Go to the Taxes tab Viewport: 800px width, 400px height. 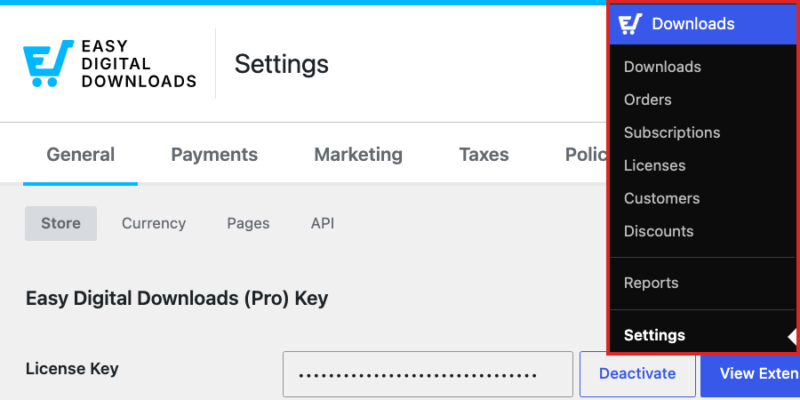coord(484,154)
